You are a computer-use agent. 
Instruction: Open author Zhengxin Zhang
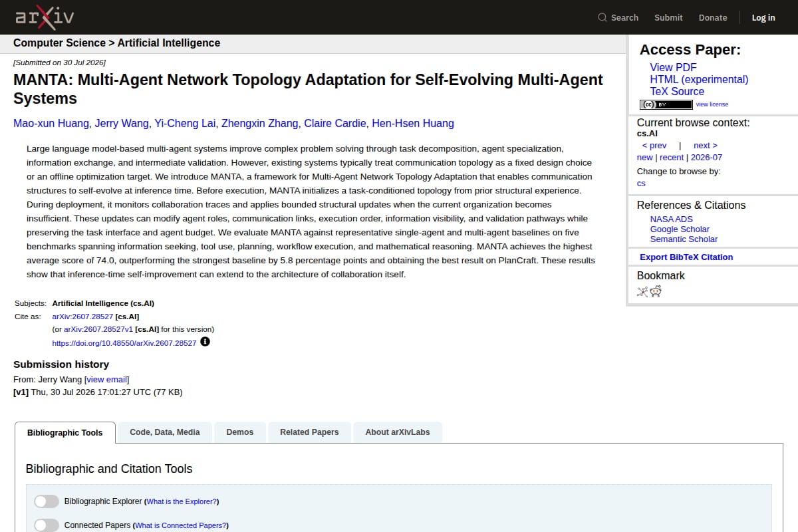click(259, 123)
